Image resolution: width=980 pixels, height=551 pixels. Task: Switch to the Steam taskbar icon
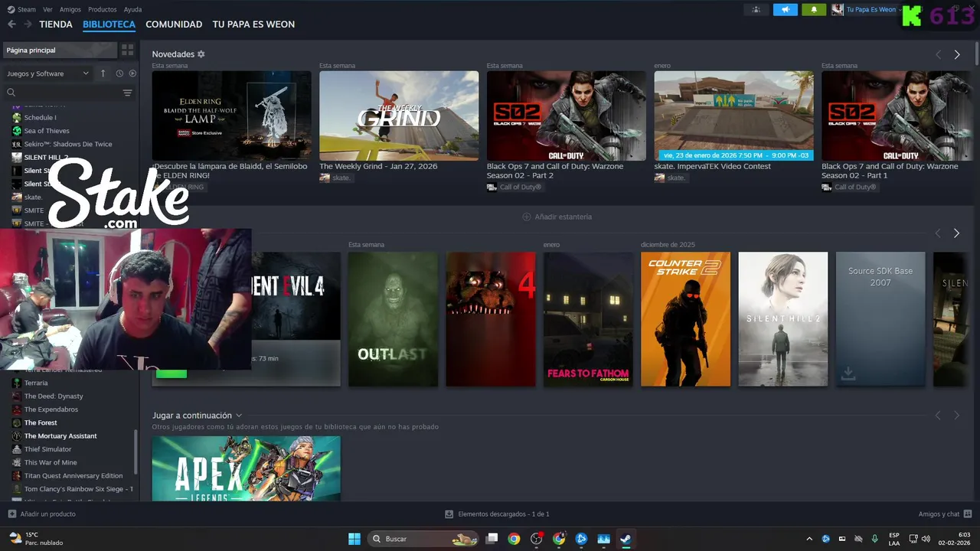626,539
